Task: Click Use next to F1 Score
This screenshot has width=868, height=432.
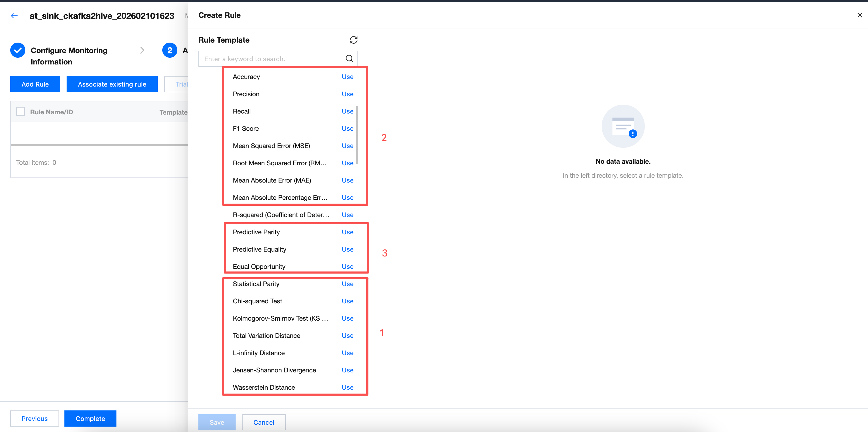Action: (347, 128)
